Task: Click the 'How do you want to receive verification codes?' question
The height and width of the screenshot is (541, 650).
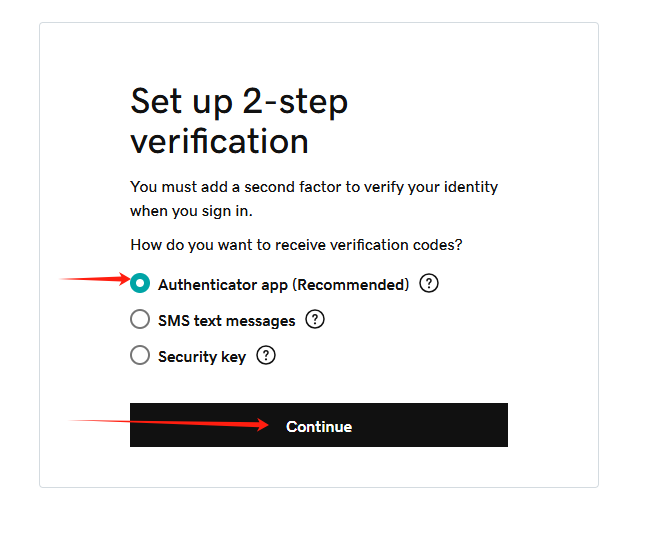Action: 296,245
